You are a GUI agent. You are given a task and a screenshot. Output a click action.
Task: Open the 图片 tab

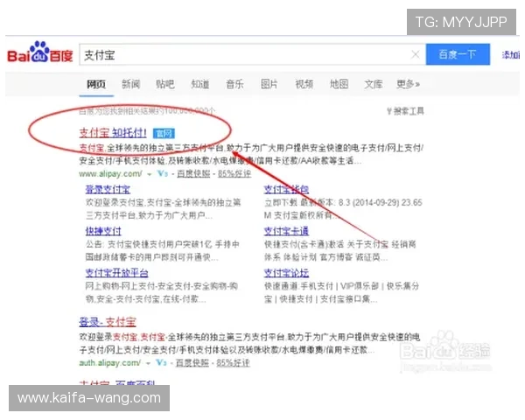(269, 84)
